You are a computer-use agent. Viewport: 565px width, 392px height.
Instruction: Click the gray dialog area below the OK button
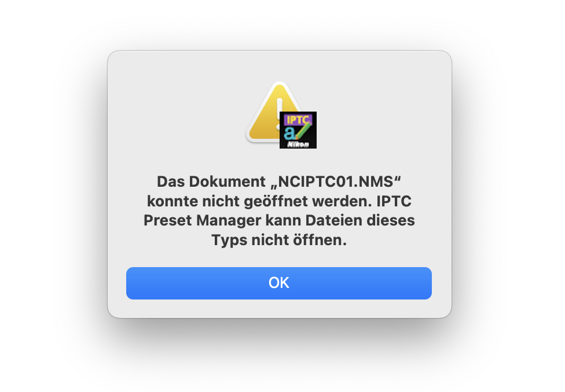tap(279, 308)
